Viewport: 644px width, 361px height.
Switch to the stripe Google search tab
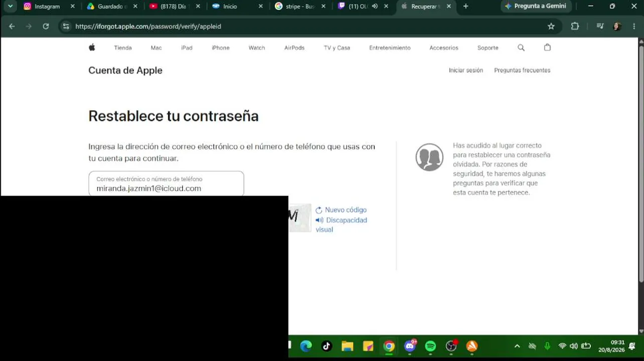coord(299,7)
